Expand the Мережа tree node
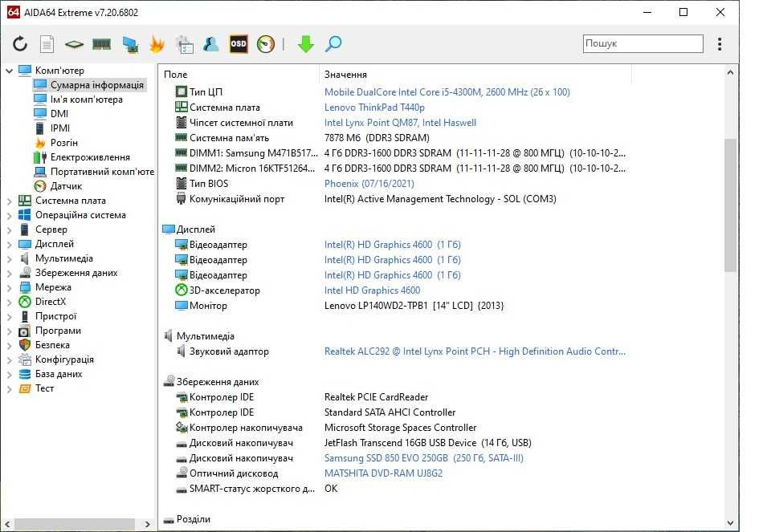 pos(10,287)
